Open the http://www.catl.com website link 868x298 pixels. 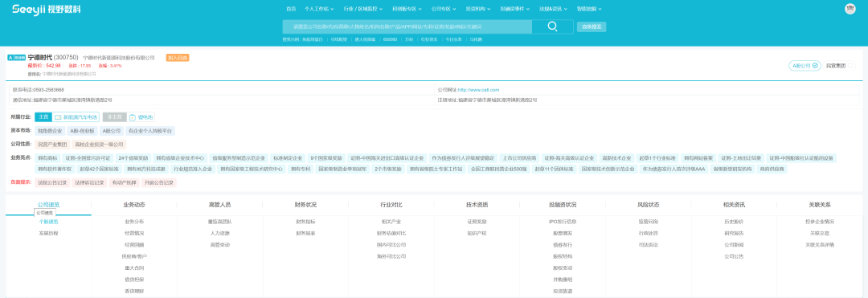pos(478,90)
